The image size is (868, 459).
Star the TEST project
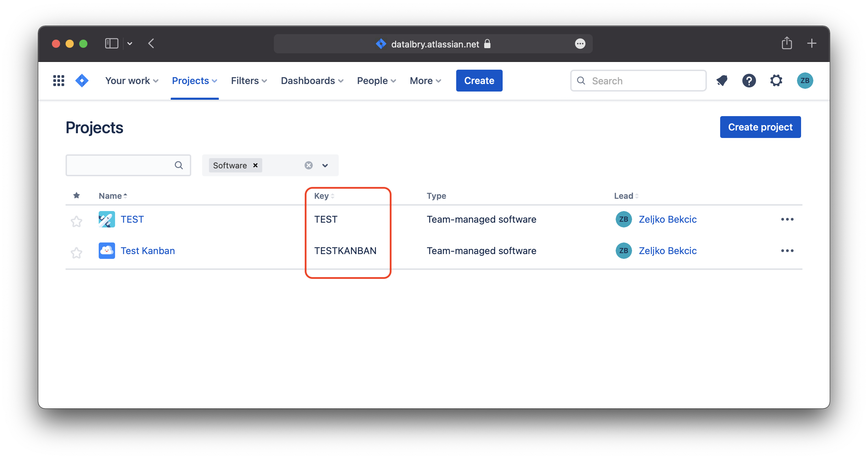76,221
